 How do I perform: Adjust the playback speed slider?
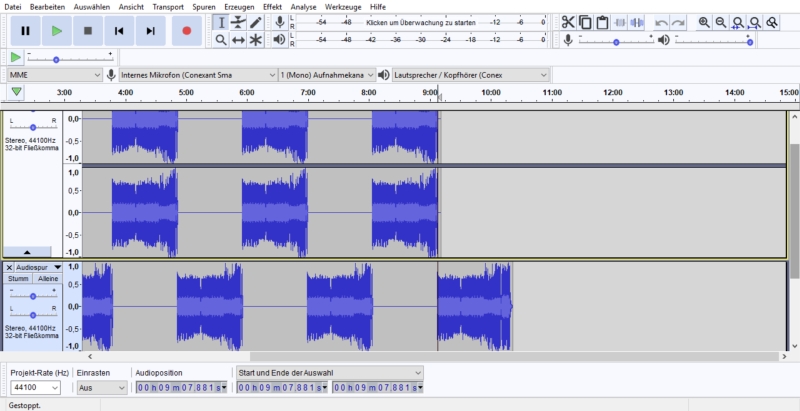[56, 60]
